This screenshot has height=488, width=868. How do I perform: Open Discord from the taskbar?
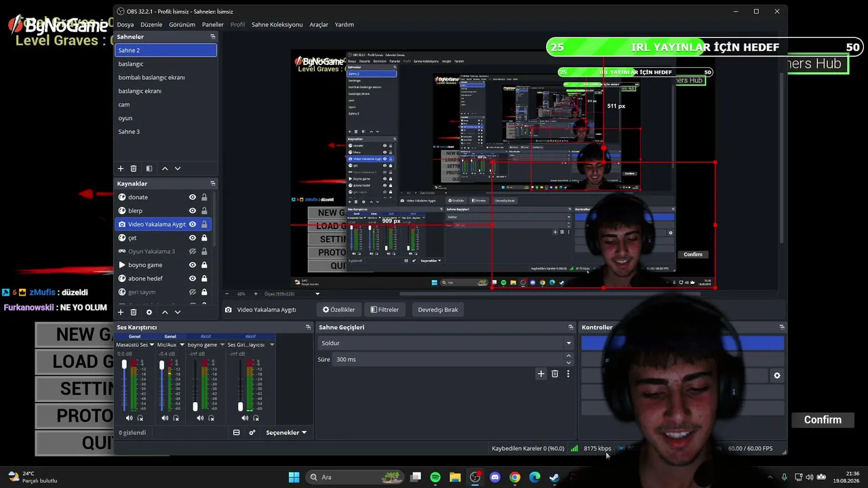pos(495,477)
